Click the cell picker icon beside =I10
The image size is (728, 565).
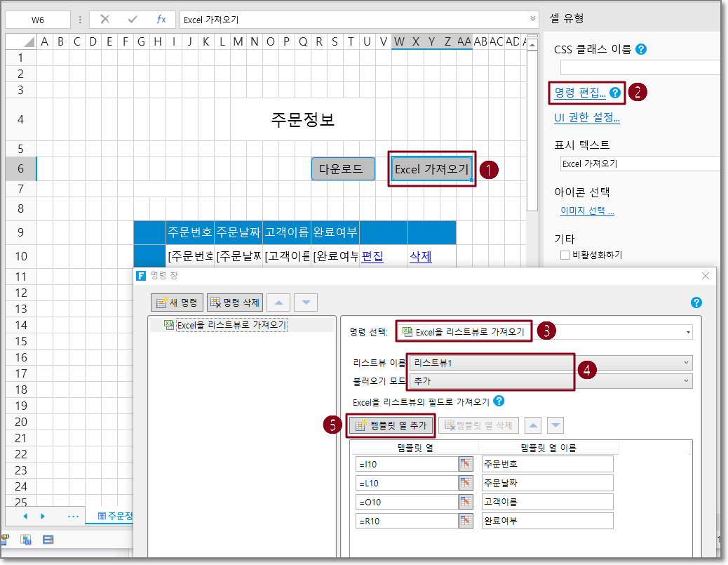click(466, 464)
